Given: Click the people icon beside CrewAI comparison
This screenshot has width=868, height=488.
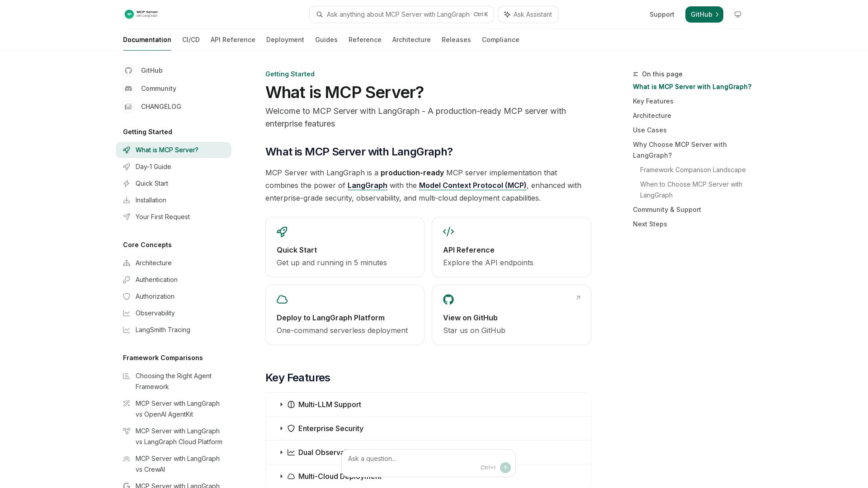Looking at the screenshot, I should [x=127, y=459].
